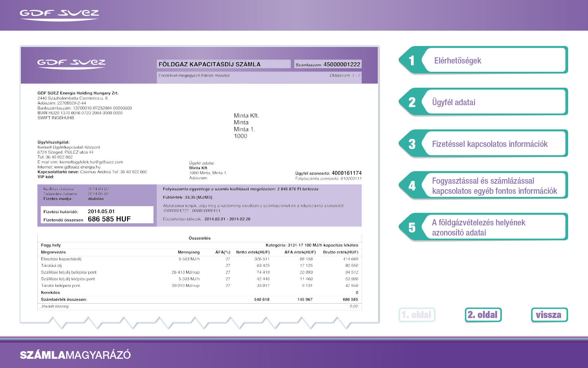
Task: Click the Összesítés table heading
Action: (199, 238)
